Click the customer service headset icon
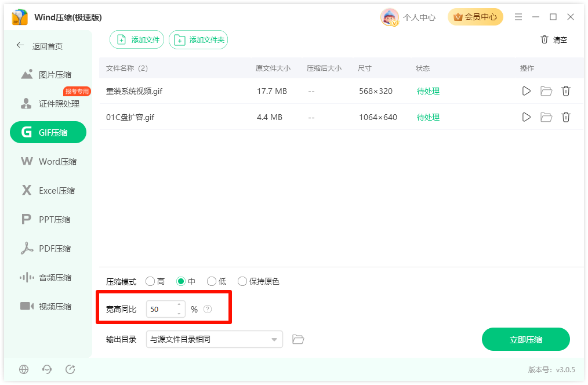The image size is (588, 385). [x=47, y=369]
